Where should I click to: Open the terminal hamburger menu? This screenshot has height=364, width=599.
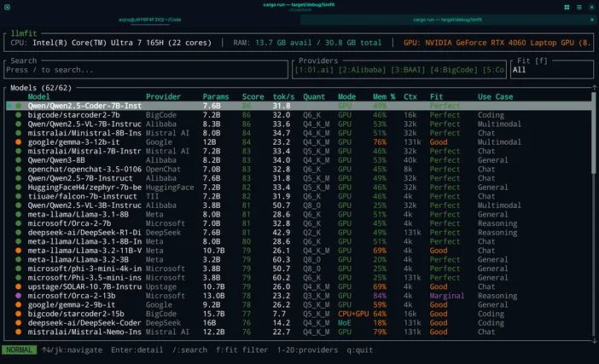[x=578, y=7]
